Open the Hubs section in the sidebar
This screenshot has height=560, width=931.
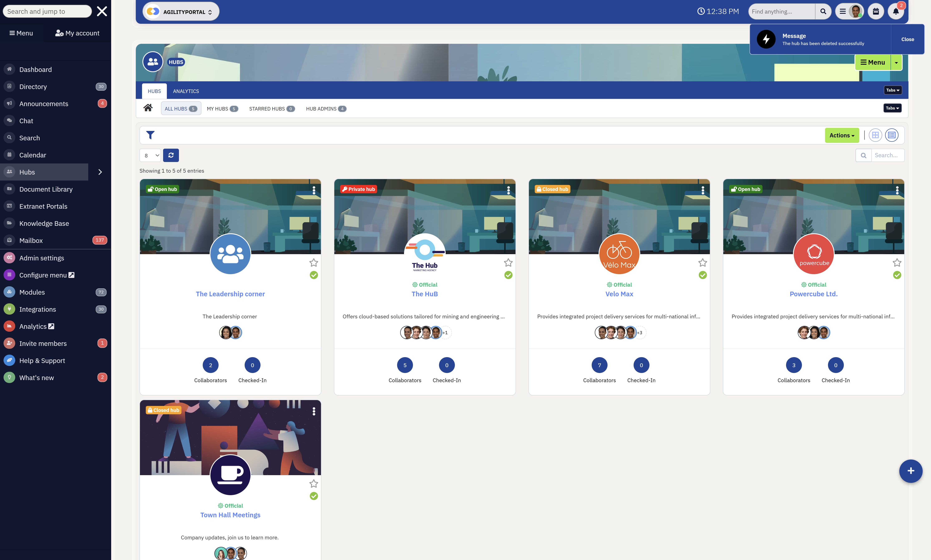pos(27,172)
